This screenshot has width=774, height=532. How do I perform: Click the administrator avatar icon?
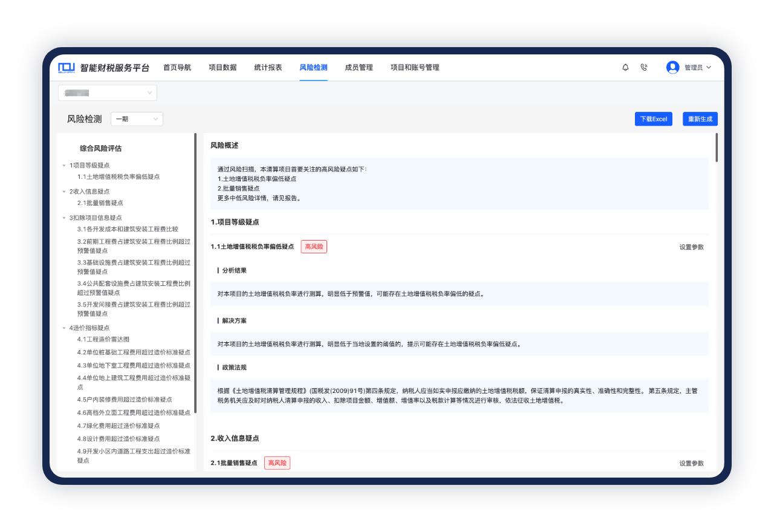coord(672,68)
